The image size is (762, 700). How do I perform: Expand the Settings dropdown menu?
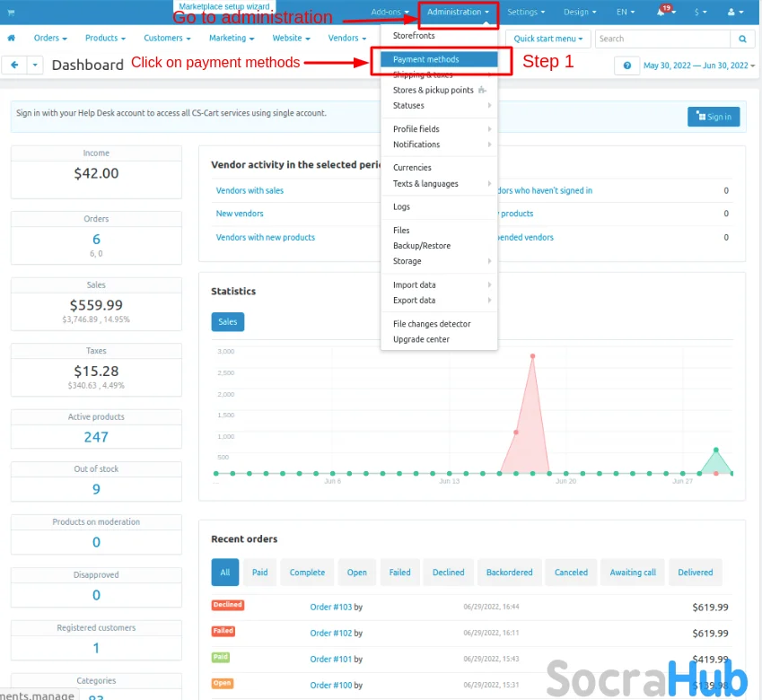[x=525, y=13]
